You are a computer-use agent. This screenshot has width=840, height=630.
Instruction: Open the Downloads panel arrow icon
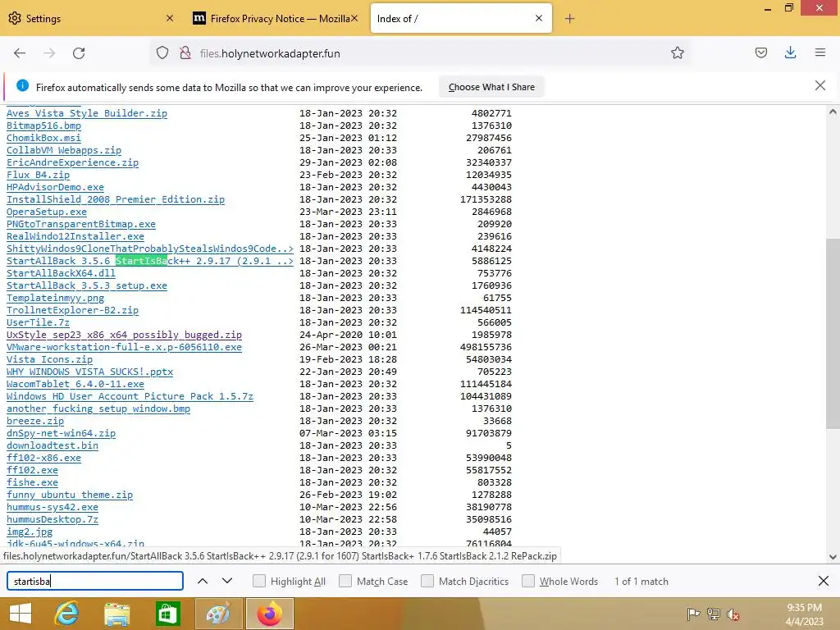[790, 52]
